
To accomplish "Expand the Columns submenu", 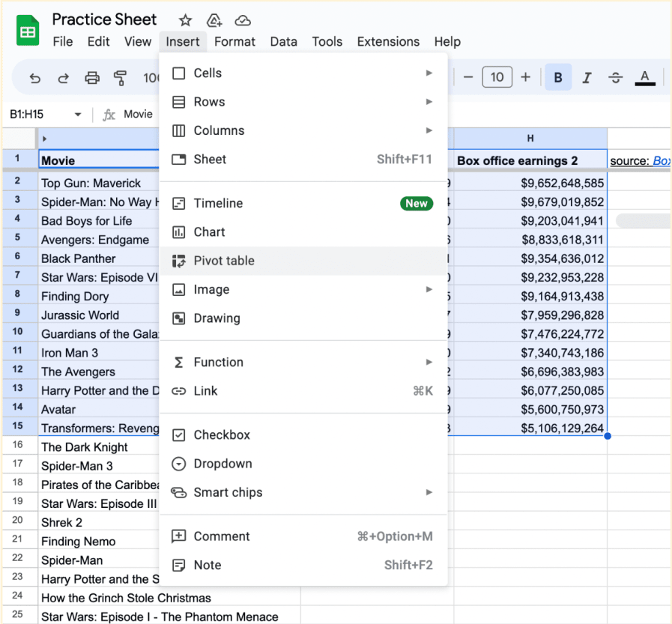I will click(303, 130).
